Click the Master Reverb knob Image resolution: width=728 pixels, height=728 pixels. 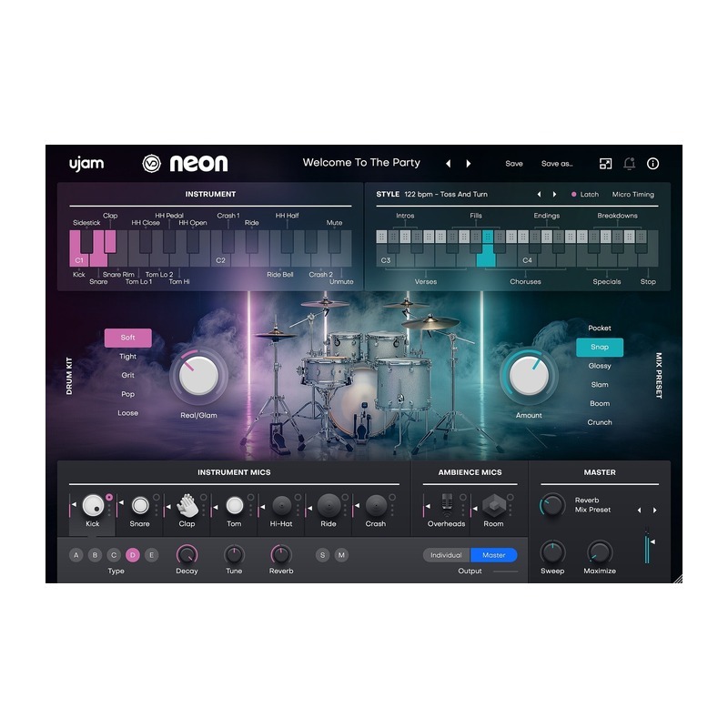(x=552, y=505)
